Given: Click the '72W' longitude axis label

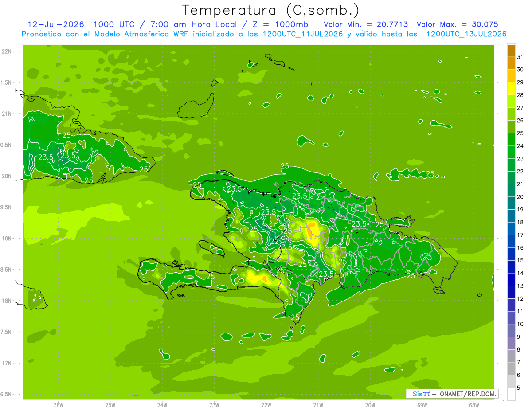Looking at the screenshot, I should [266, 405].
